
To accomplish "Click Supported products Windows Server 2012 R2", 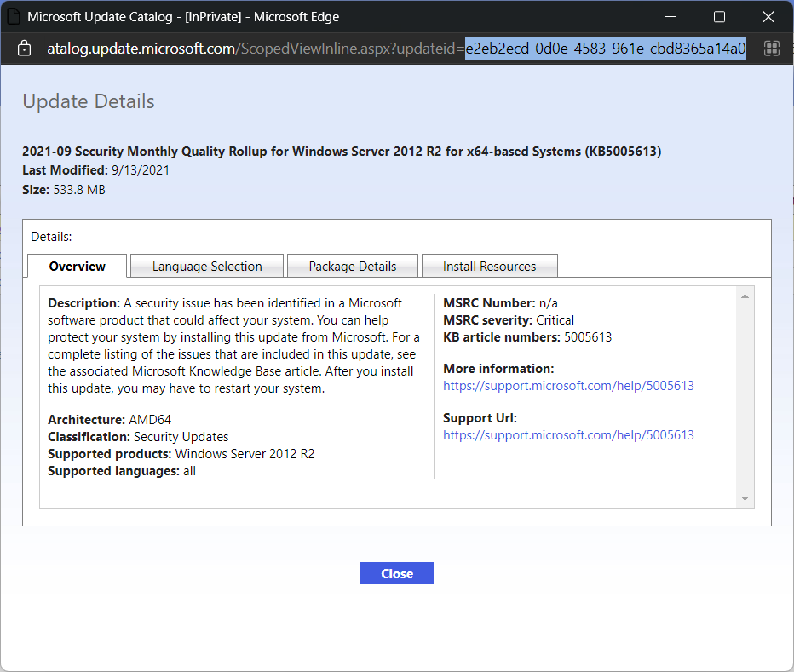I will click(x=181, y=454).
